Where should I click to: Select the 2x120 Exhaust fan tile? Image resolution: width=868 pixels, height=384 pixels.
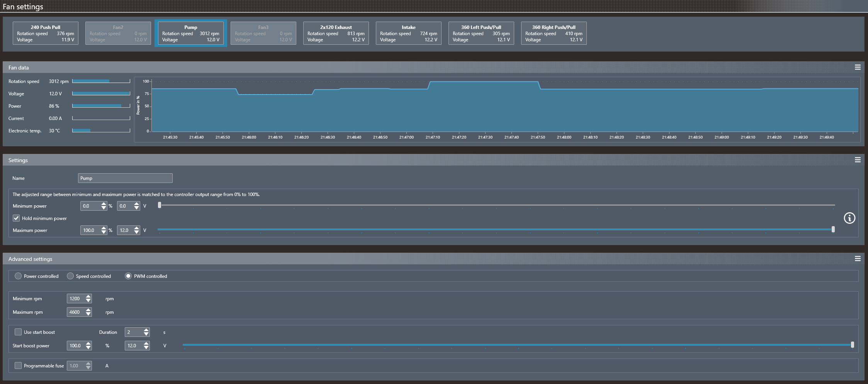click(x=336, y=33)
